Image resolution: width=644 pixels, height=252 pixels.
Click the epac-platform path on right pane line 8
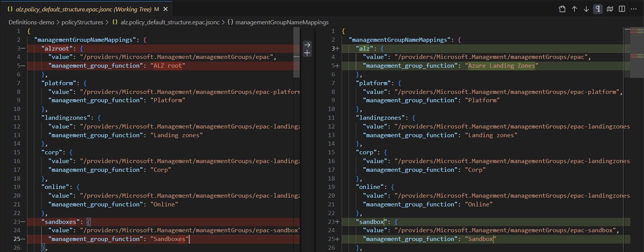[507, 92]
